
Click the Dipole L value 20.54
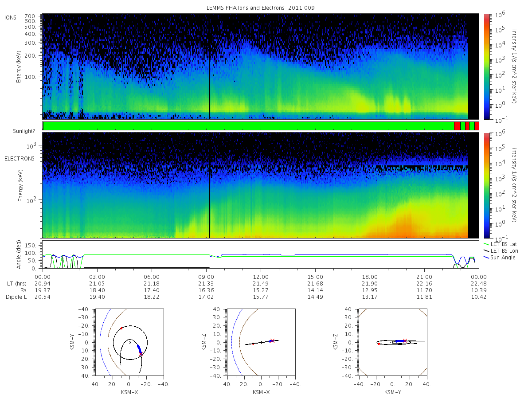click(x=43, y=297)
